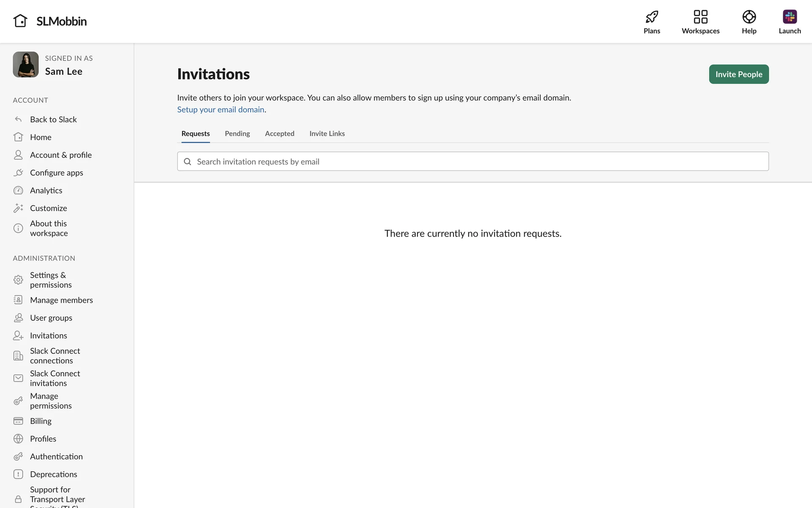The image size is (812, 508).
Task: Click the SLMobbin home logo icon
Action: coord(20,21)
